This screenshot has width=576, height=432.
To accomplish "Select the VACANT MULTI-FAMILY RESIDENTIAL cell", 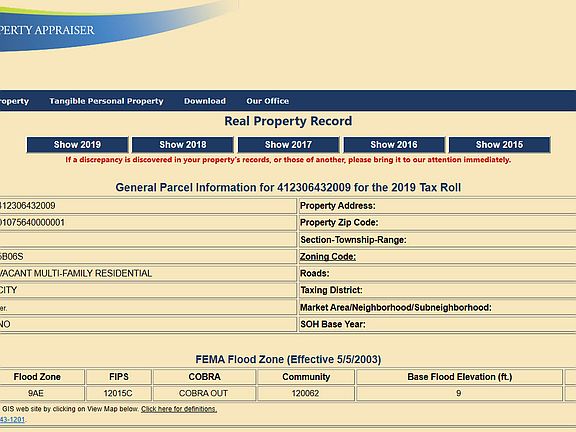I will (x=148, y=274).
